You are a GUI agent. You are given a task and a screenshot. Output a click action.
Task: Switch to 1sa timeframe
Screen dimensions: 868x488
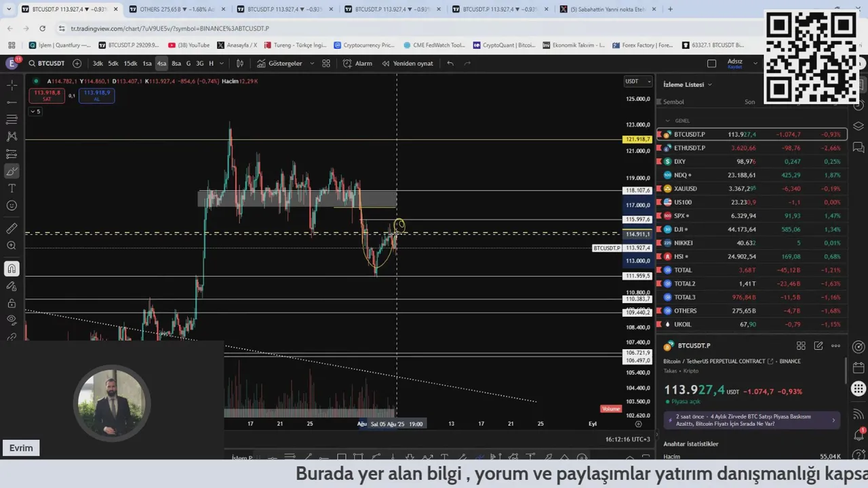click(147, 63)
